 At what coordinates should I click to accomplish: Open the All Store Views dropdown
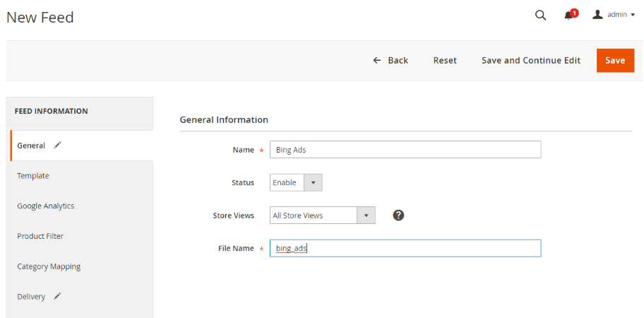click(323, 216)
